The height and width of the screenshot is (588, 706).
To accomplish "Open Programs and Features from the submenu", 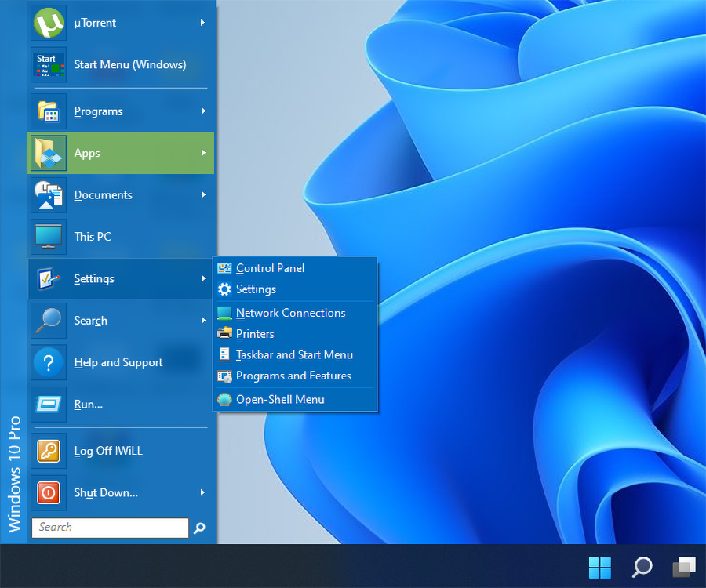I will click(291, 376).
